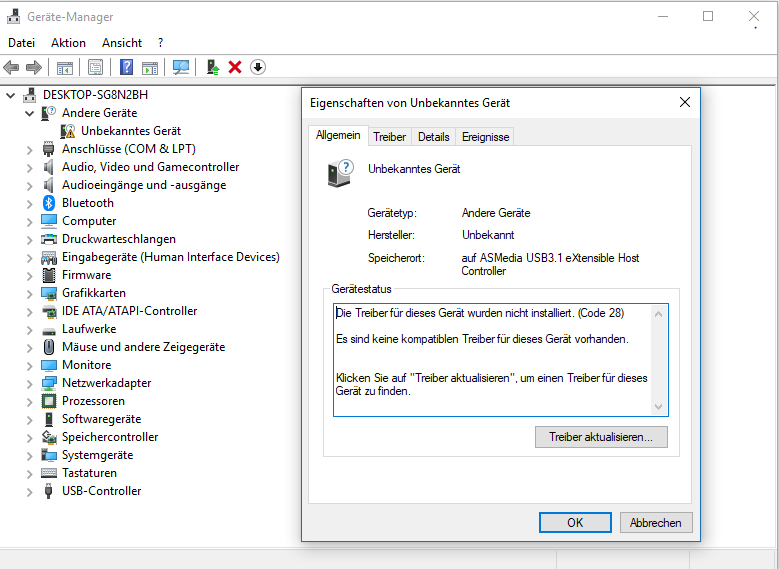Click the disable device down-arrow icon
This screenshot has height=569, width=779.
(258, 67)
